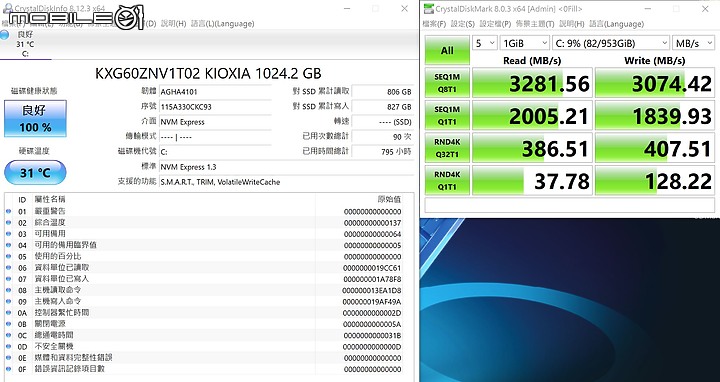Click the RND4K Q32T1 read result 386.51

(x=532, y=148)
